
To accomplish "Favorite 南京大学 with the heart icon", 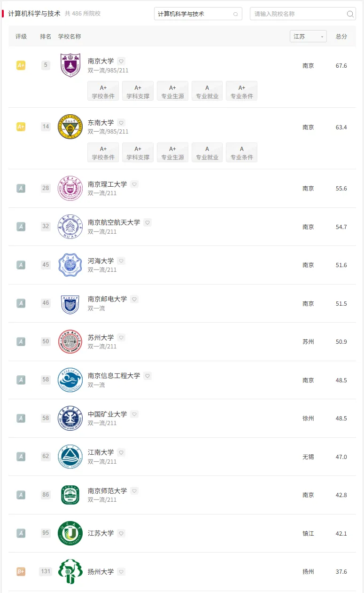I will (x=121, y=61).
